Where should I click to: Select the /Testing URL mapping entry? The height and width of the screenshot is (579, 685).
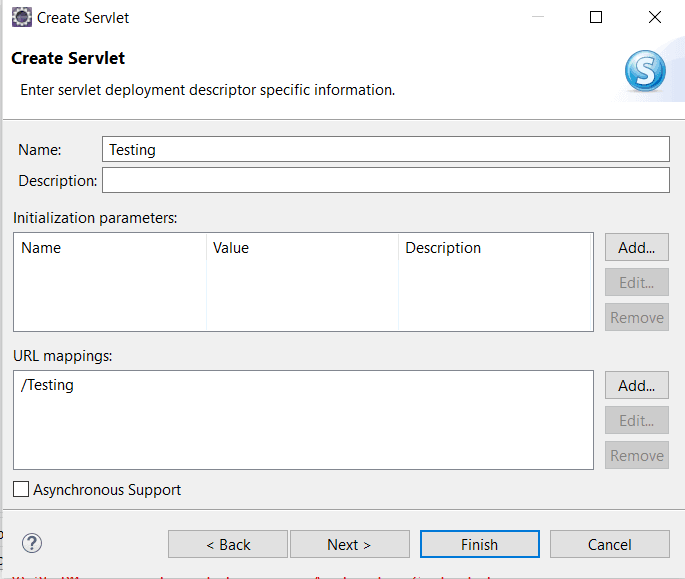click(48, 385)
